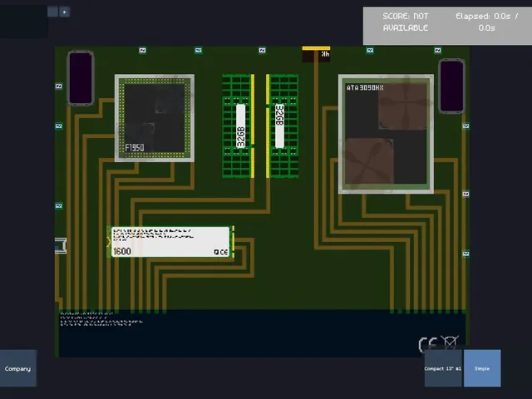Select the left 32GB RAM module
The height and width of the screenshot is (399, 532).
click(x=239, y=126)
